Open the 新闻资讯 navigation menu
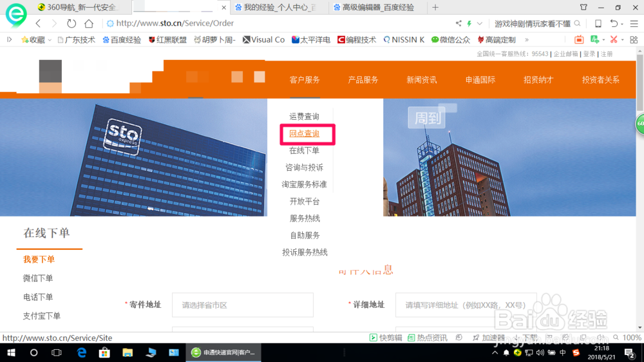 [421, 80]
